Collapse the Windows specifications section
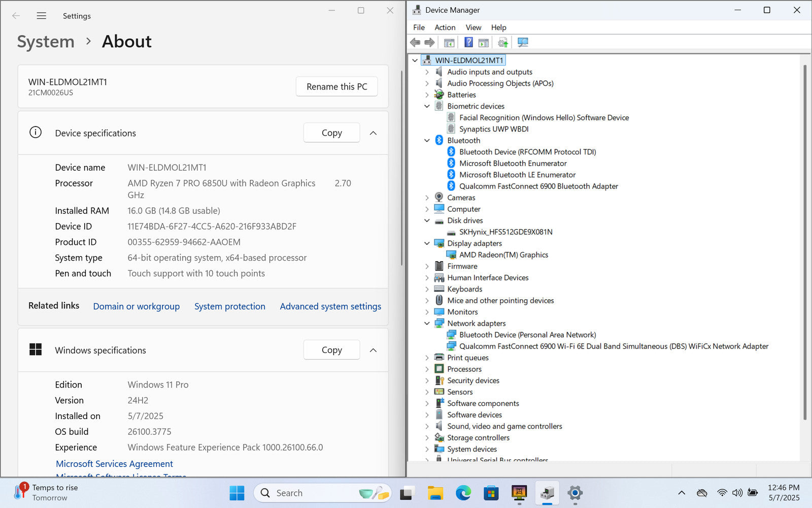 373,350
